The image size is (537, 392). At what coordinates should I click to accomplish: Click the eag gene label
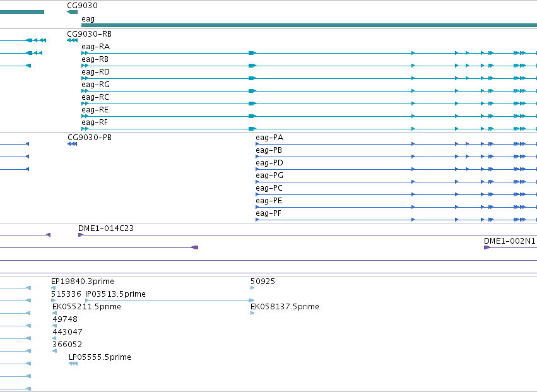[x=88, y=19]
